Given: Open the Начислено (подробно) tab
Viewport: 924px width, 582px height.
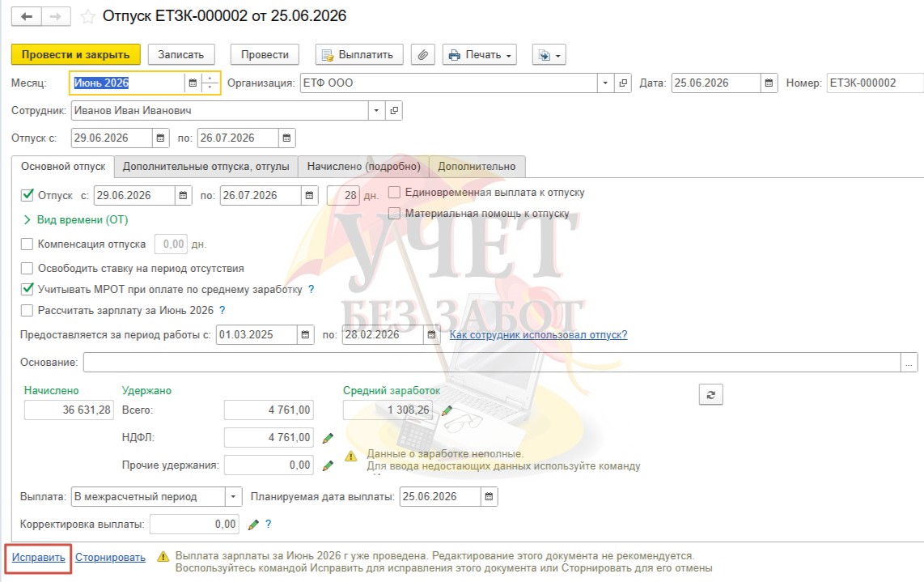Looking at the screenshot, I should [363, 167].
